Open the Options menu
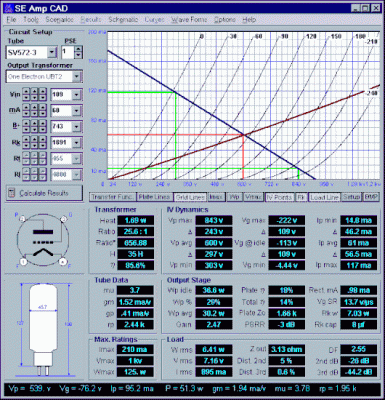The width and height of the screenshot is (385, 400). 225,20
